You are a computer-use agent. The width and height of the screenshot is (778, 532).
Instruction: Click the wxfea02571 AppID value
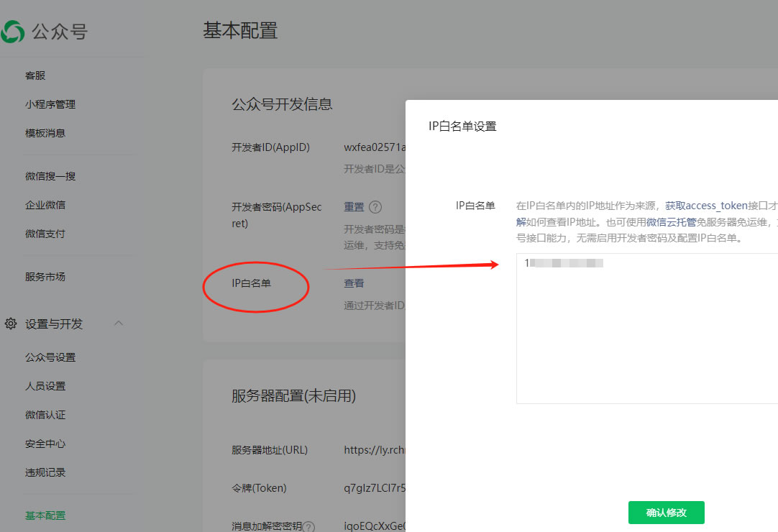(375, 147)
